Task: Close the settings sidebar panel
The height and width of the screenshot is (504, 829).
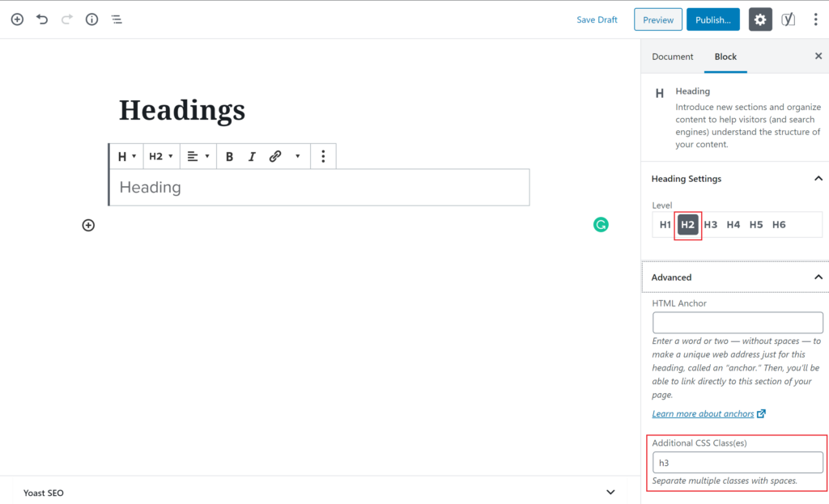Action: (x=818, y=56)
